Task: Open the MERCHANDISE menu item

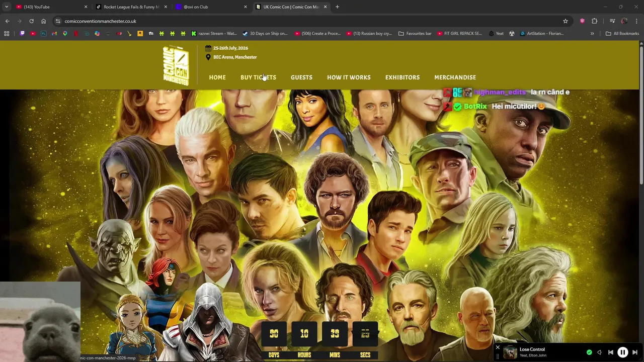Action: 455,77
